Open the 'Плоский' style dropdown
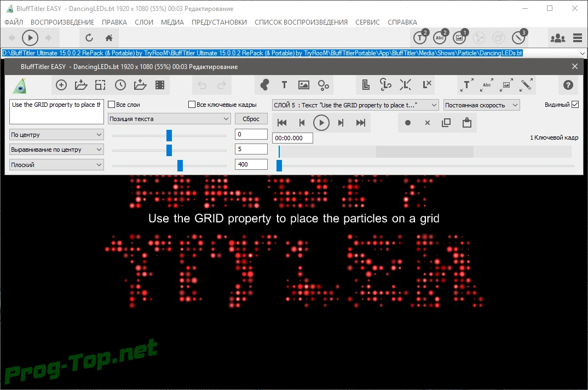This screenshot has width=588, height=390. point(56,164)
